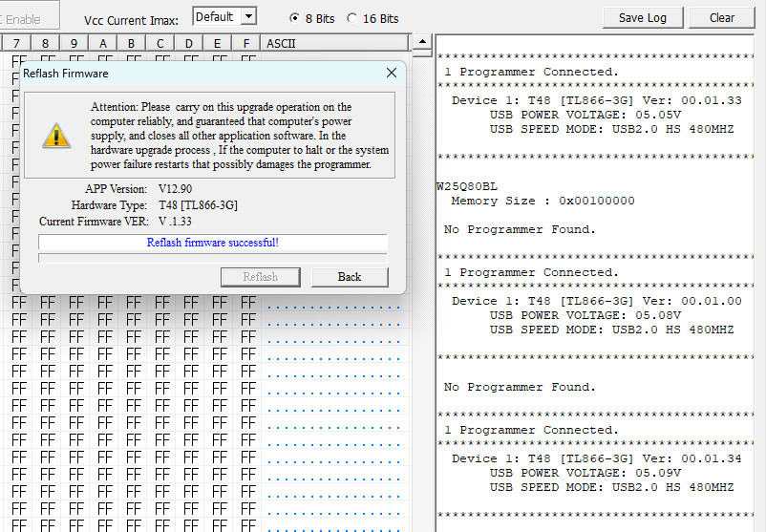Click the Current Firmware VER 'V .1.33' value
This screenshot has width=766, height=532.
(175, 222)
